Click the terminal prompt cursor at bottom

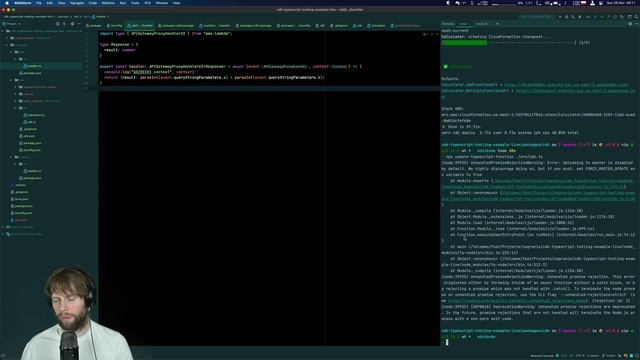coord(447,342)
